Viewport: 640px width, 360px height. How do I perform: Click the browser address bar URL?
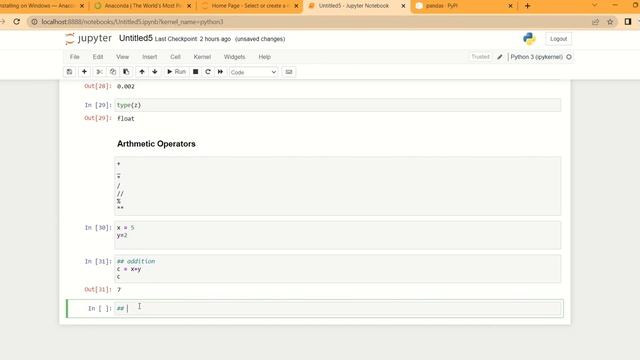tap(132, 22)
